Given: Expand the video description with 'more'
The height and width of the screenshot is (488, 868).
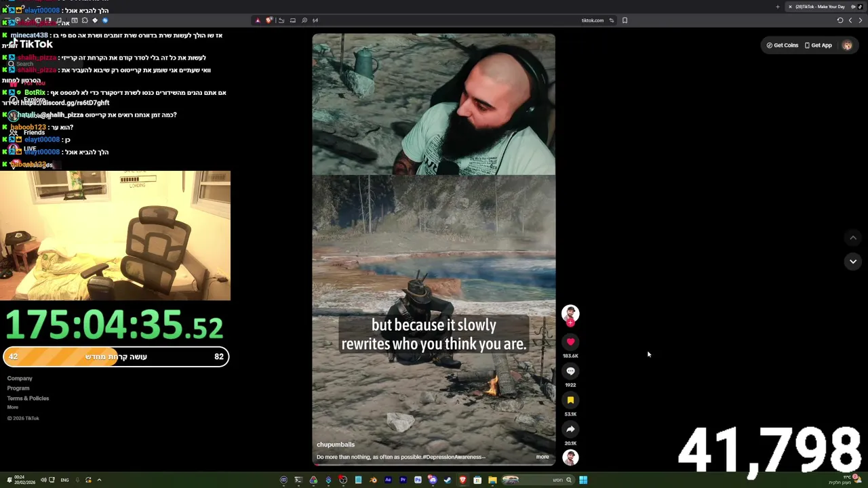Looking at the screenshot, I should (x=542, y=457).
